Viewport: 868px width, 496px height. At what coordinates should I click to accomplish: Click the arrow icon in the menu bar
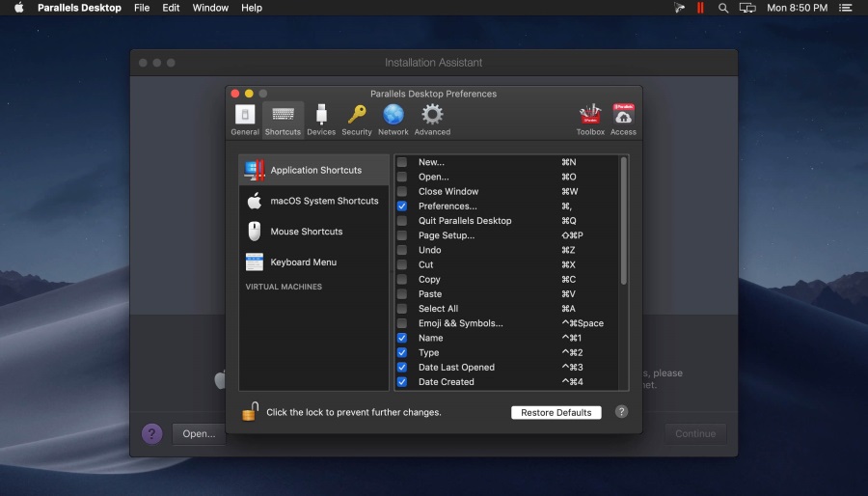click(x=679, y=8)
